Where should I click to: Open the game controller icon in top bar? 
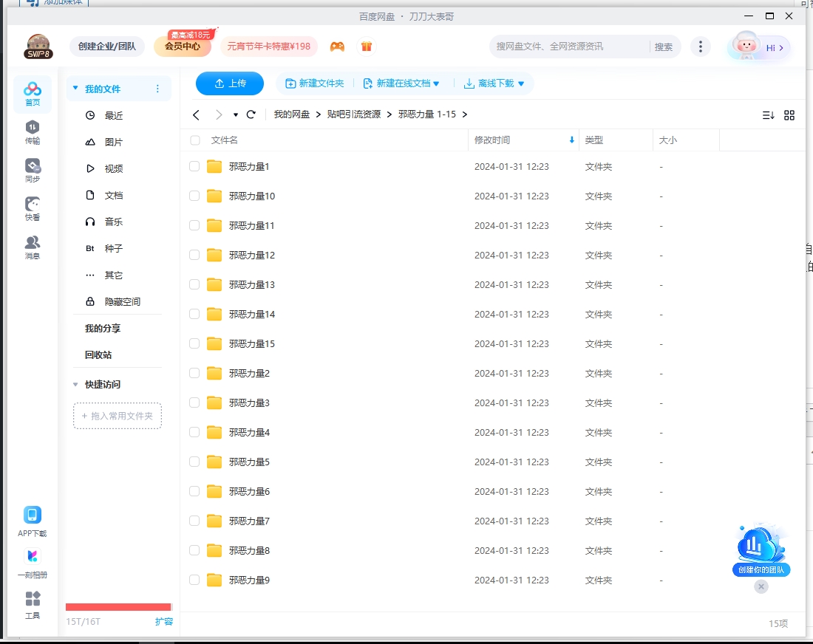(x=337, y=46)
